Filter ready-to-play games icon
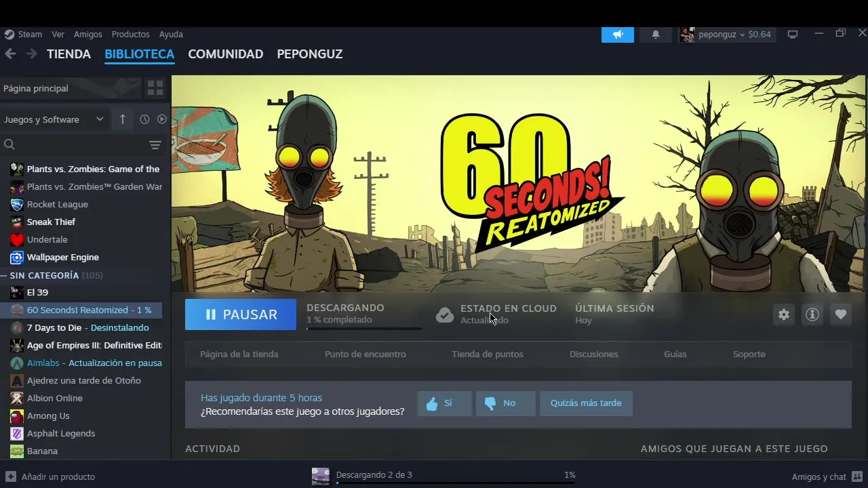The height and width of the screenshot is (488, 868). point(162,119)
